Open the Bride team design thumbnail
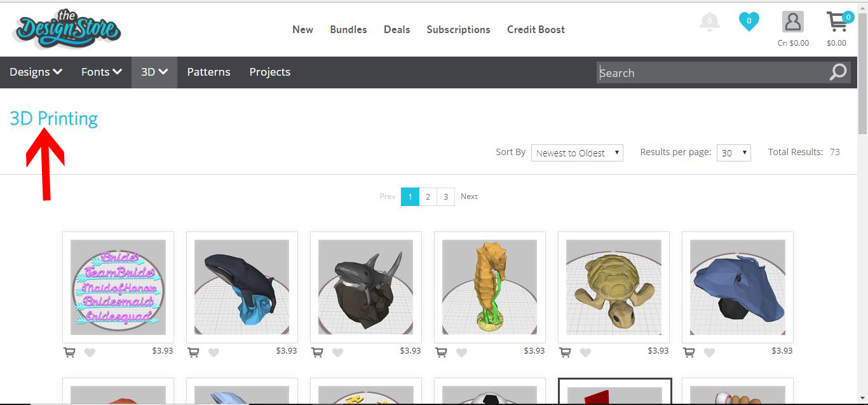 tap(118, 287)
